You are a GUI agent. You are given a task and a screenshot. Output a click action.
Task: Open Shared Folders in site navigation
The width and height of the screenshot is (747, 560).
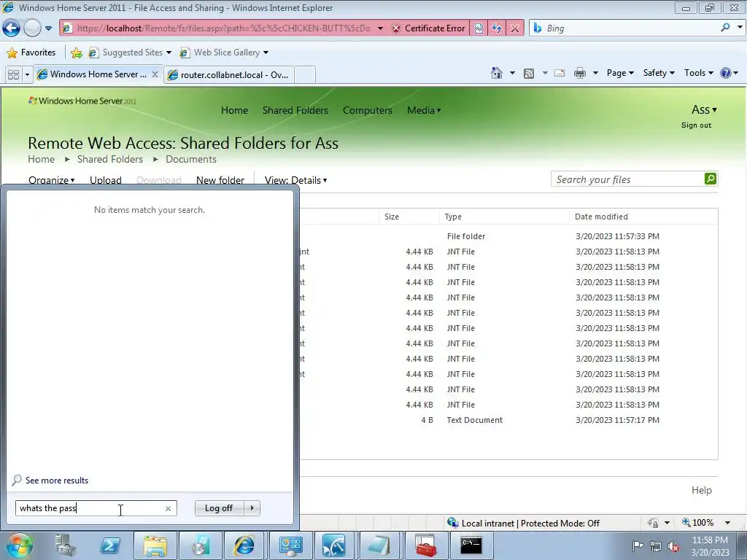(x=295, y=111)
